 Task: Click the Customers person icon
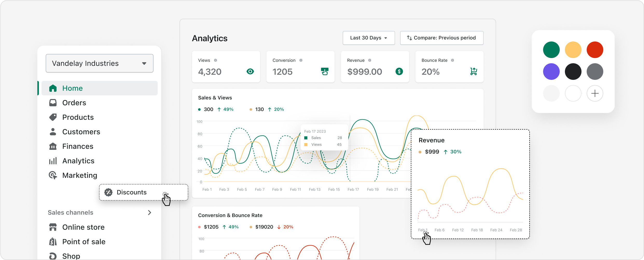point(53,132)
